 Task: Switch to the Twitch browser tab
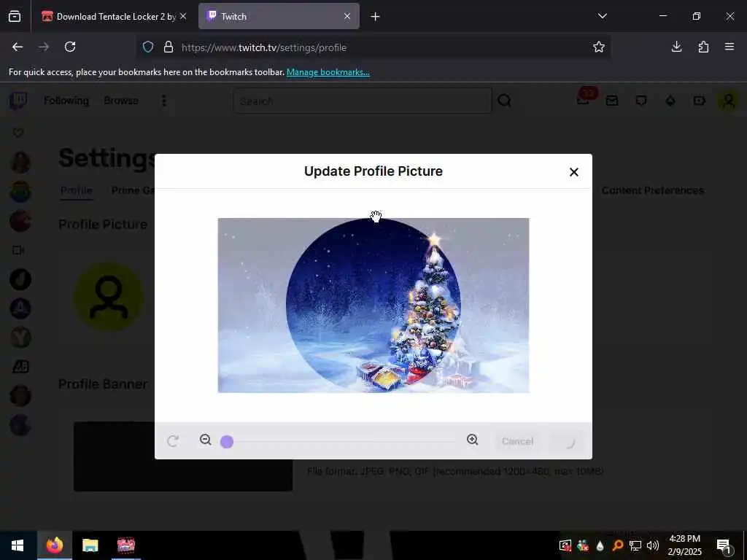pos(279,16)
